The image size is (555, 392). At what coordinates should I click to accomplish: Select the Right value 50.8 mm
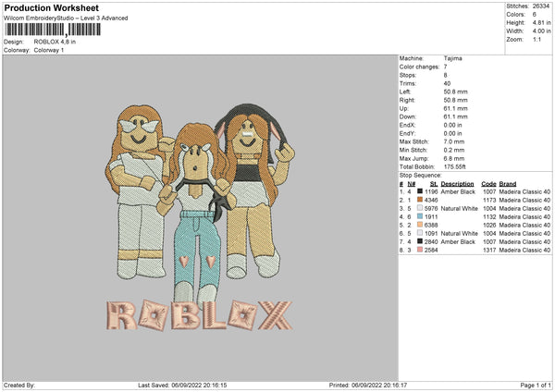click(x=455, y=100)
